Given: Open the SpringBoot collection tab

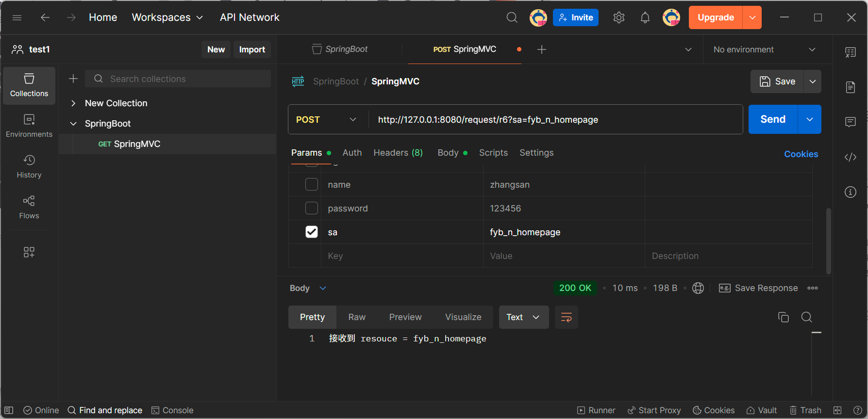Looking at the screenshot, I should click(x=339, y=49).
